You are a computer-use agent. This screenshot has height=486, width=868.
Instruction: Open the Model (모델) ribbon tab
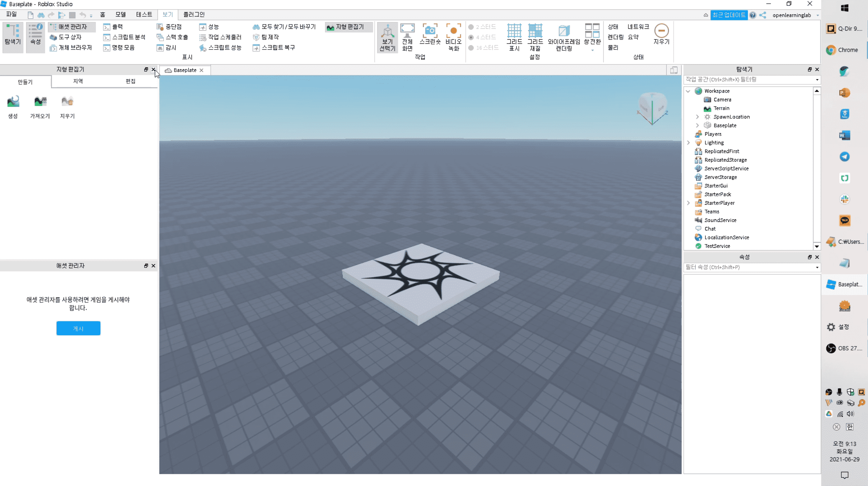click(x=121, y=15)
